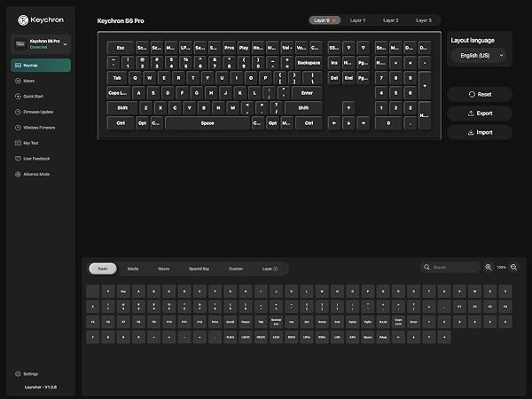Select the Custom keycode tab
This screenshot has width=532, height=399.
(236, 269)
